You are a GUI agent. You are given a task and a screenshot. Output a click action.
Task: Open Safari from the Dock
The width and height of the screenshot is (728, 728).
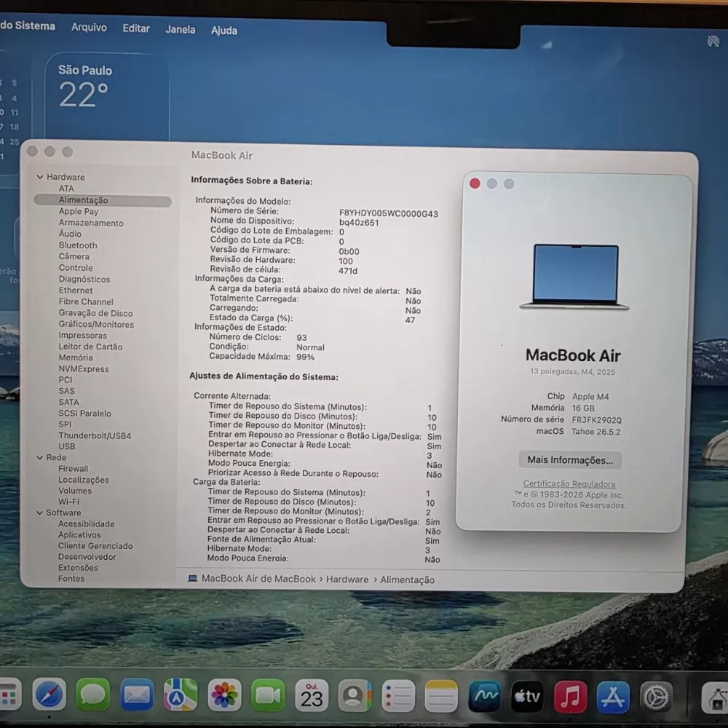(49, 695)
